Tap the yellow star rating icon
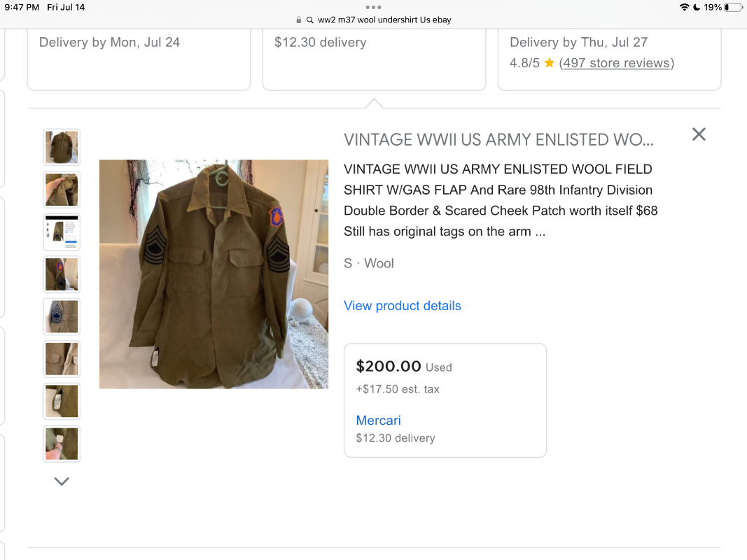 548,62
